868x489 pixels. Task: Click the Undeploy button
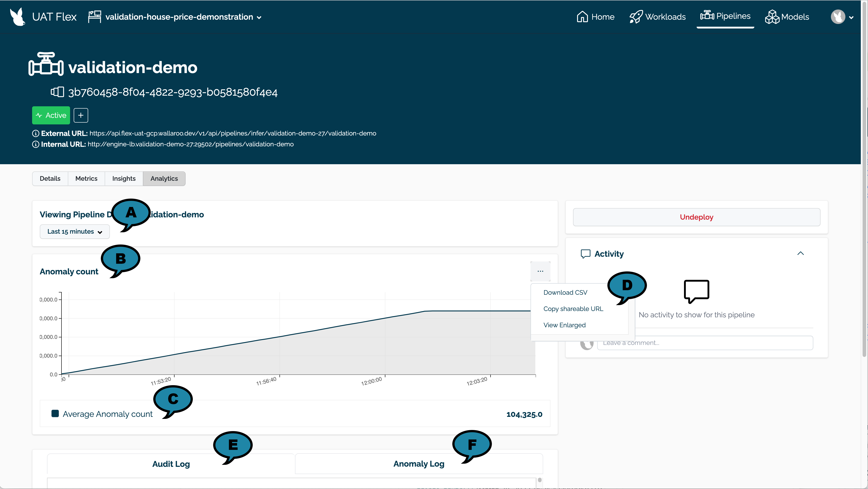point(696,217)
